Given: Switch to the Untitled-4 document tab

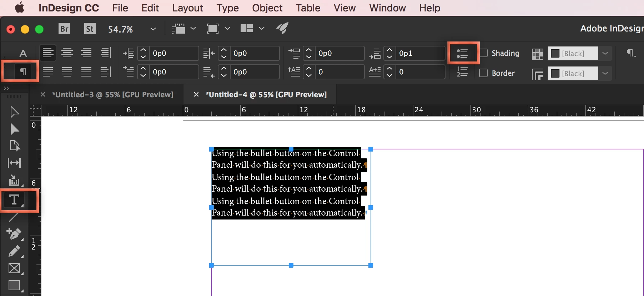Looking at the screenshot, I should click(x=266, y=94).
